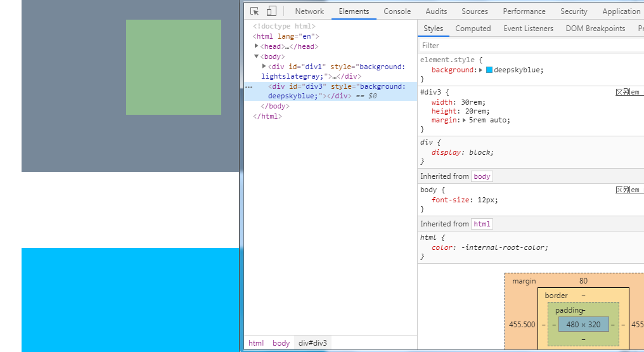Open the Performance tab
Image resolution: width=644 pixels, height=352 pixels.
[x=524, y=11]
